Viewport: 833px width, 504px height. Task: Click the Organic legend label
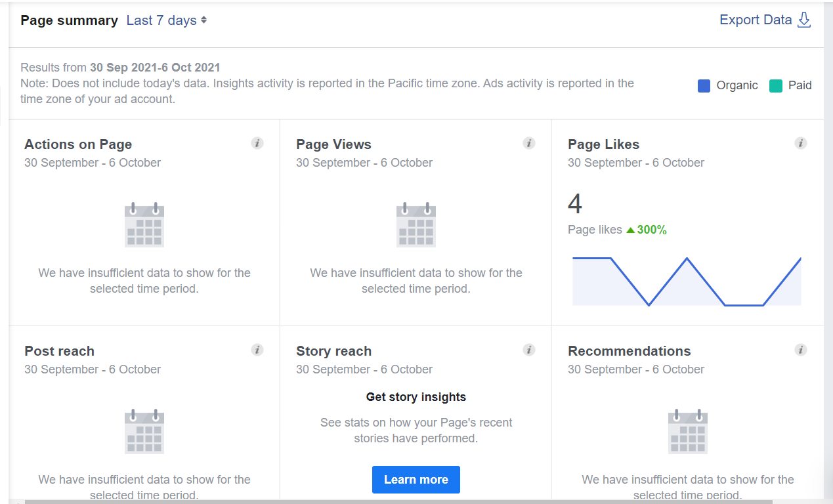pyautogui.click(x=737, y=85)
